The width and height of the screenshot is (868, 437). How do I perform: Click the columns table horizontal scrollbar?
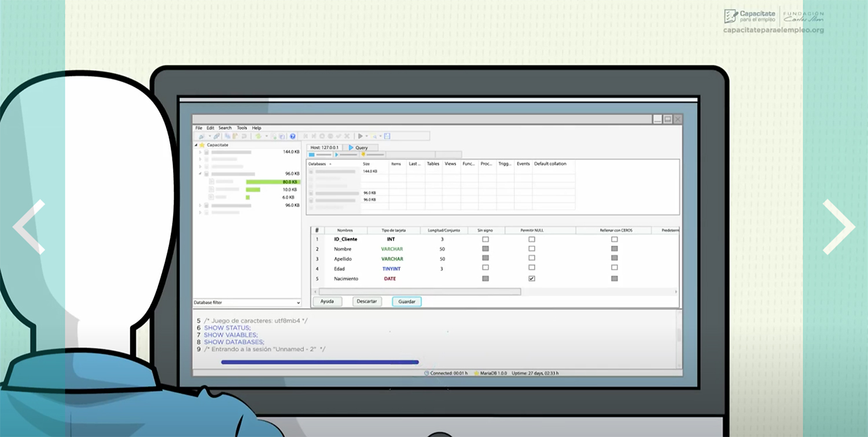pos(420,292)
